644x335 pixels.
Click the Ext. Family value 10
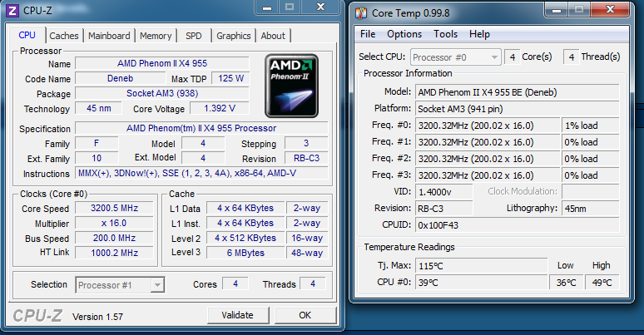click(97, 158)
